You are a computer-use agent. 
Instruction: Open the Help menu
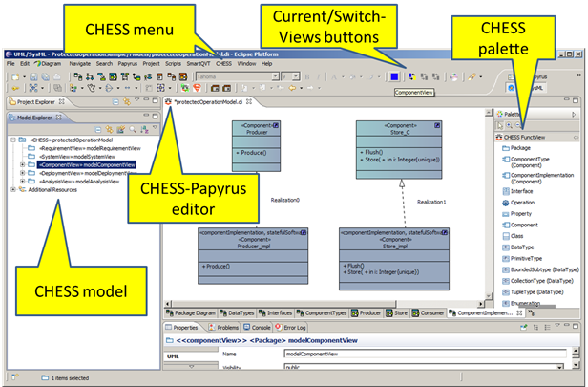pos(266,64)
